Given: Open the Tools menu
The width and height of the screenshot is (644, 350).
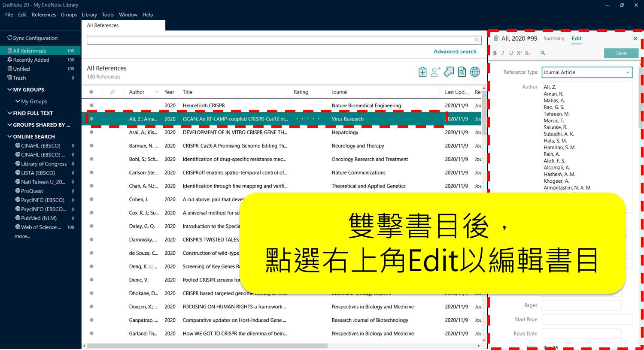Looking at the screenshot, I should pyautogui.click(x=108, y=15).
